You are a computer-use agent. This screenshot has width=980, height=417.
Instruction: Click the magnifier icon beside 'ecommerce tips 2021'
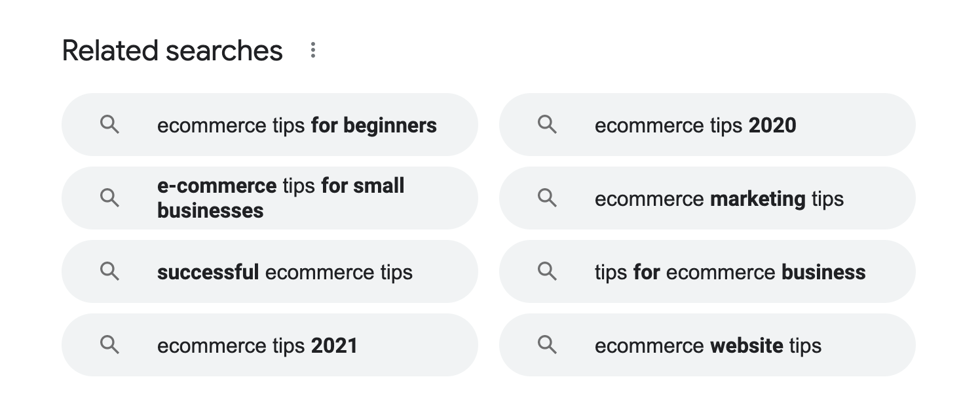[x=109, y=345]
